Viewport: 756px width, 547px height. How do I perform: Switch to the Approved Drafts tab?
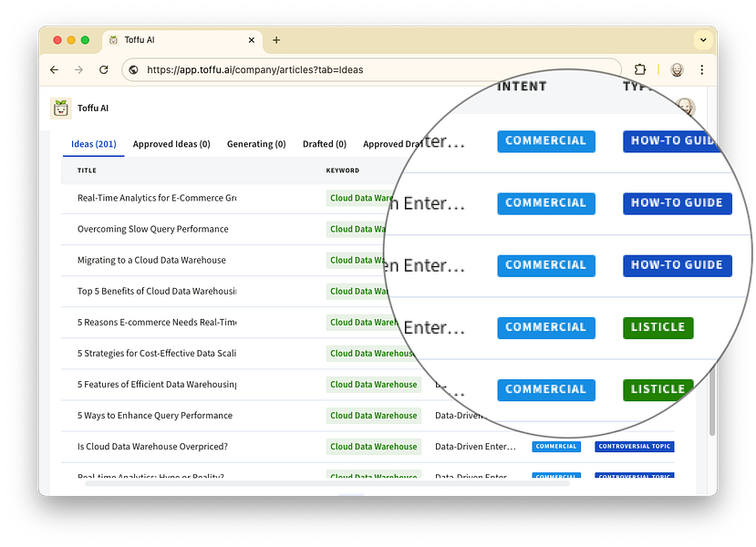click(393, 144)
